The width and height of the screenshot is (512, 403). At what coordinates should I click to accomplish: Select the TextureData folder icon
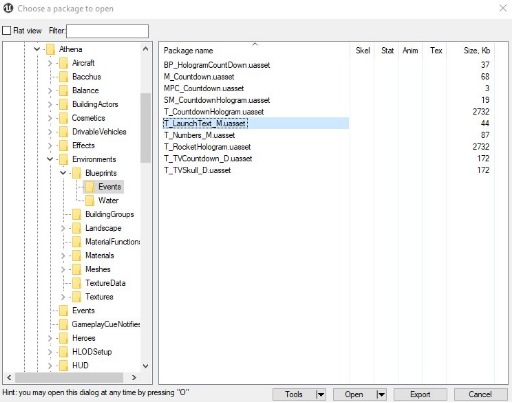[x=77, y=283]
